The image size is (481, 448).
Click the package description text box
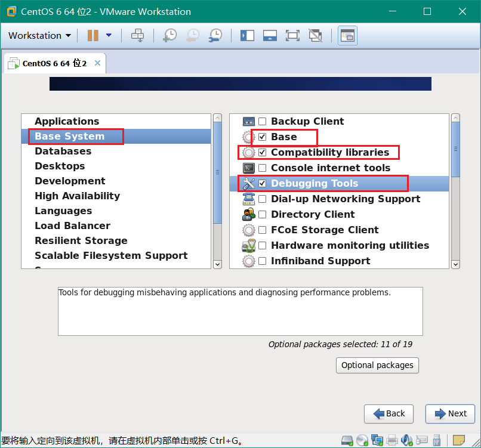coord(240,311)
